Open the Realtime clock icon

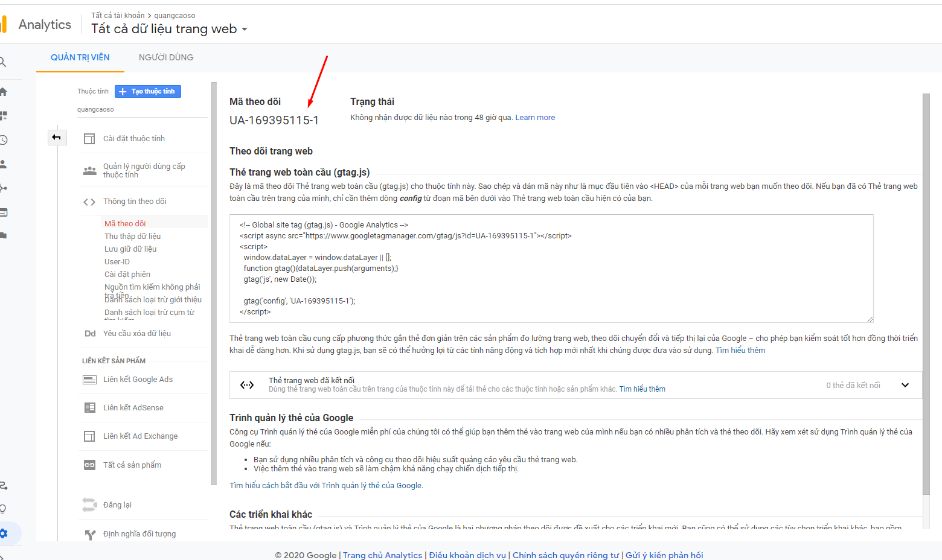coord(3,140)
